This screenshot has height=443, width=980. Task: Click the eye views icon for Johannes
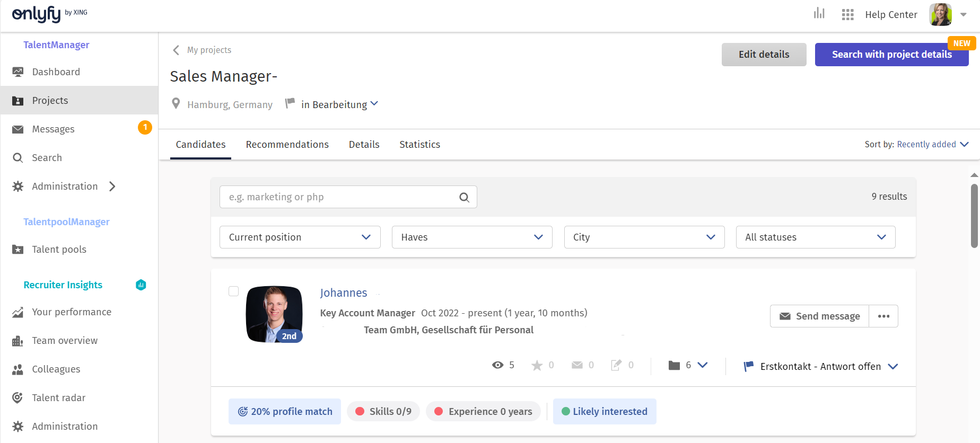[x=497, y=365]
